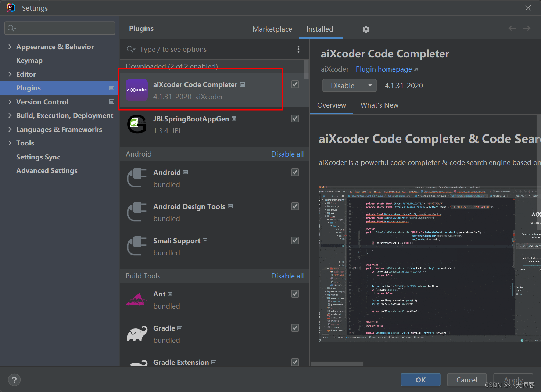Click the aiXcoder IDE screenshot preview
The width and height of the screenshot is (541, 392).
429,265
